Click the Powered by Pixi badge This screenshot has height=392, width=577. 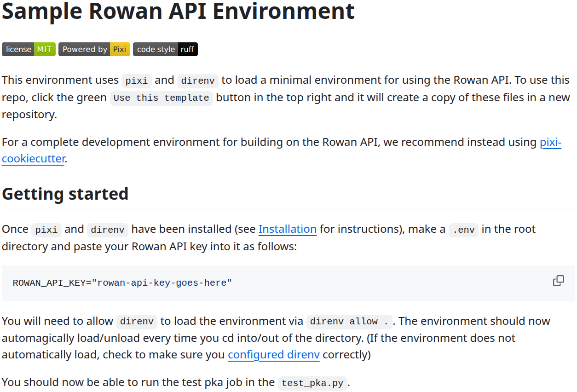tap(94, 49)
